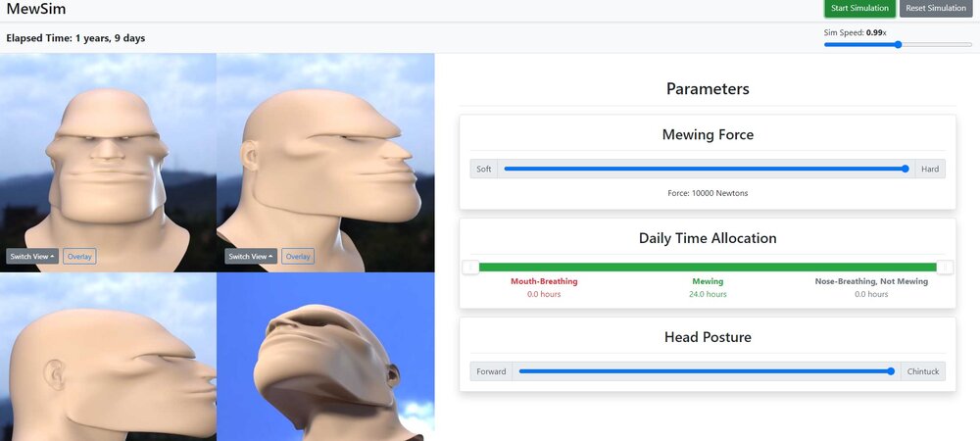
Task: Click the Mewing Force slider handle
Action: click(x=906, y=169)
